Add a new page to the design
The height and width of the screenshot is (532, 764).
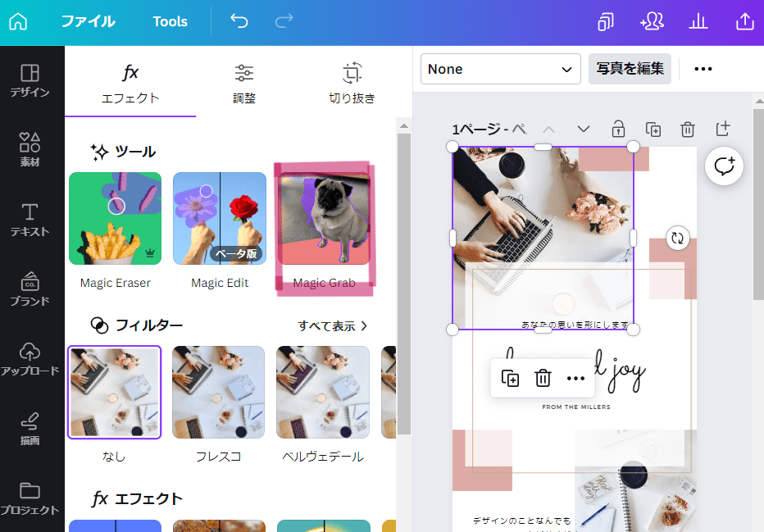click(721, 129)
